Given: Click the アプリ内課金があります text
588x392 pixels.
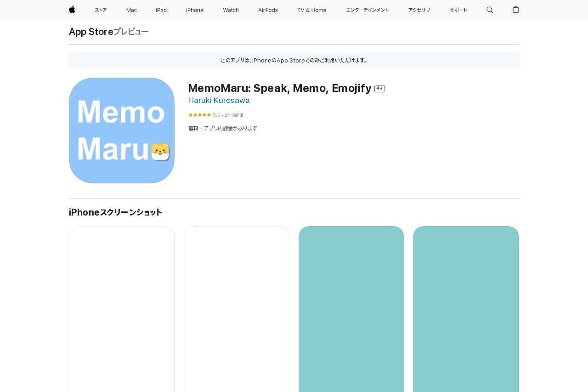Looking at the screenshot, I should pyautogui.click(x=230, y=128).
